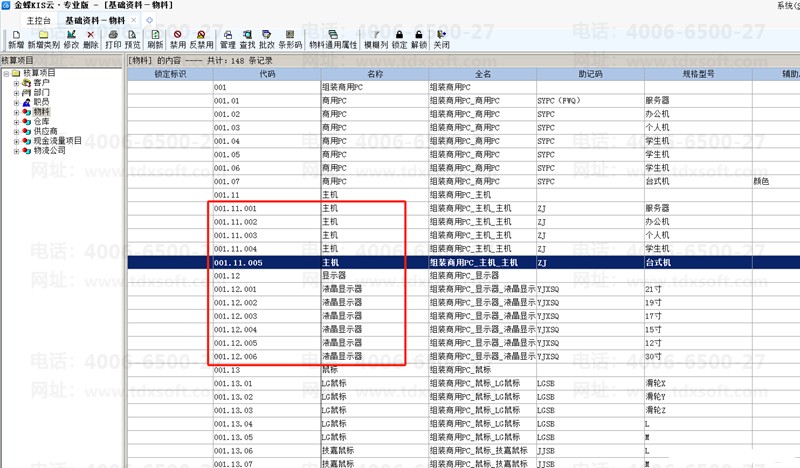Click the 锁定 (Lock) padlock toggle
Screen dimensions: 800x468
click(399, 39)
